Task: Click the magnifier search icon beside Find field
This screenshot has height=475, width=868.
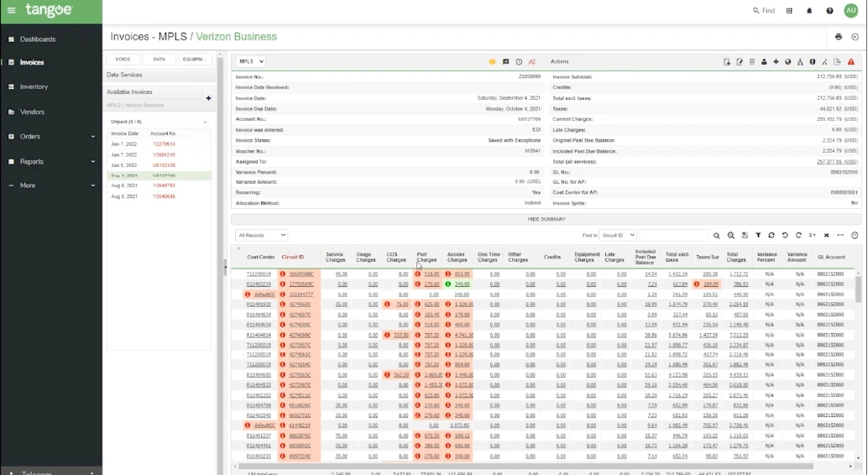Action: click(x=717, y=236)
